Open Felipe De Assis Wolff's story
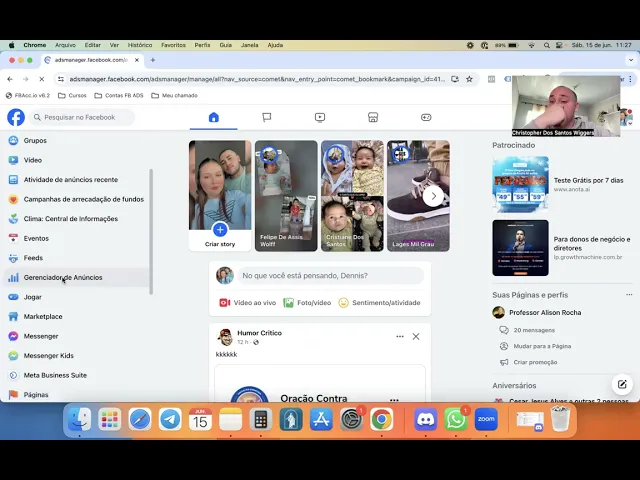Viewport: 640px width, 480px height. [x=286, y=196]
